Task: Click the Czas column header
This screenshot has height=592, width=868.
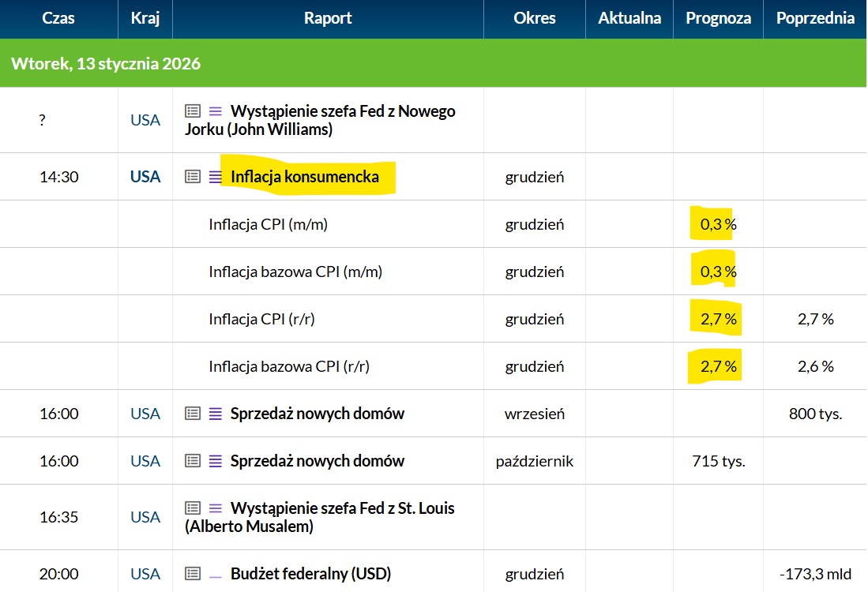Action: click(x=58, y=18)
